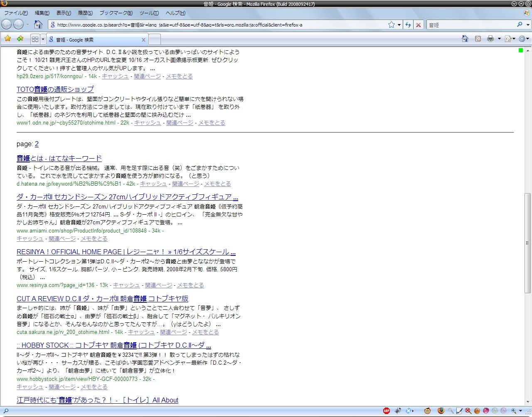The width and height of the screenshot is (532, 417).
Task: Open the 履歴(S) menu
Action: (x=85, y=13)
